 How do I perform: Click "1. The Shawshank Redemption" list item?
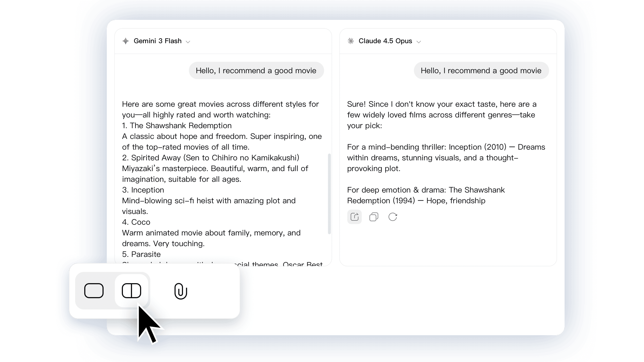[177, 125]
